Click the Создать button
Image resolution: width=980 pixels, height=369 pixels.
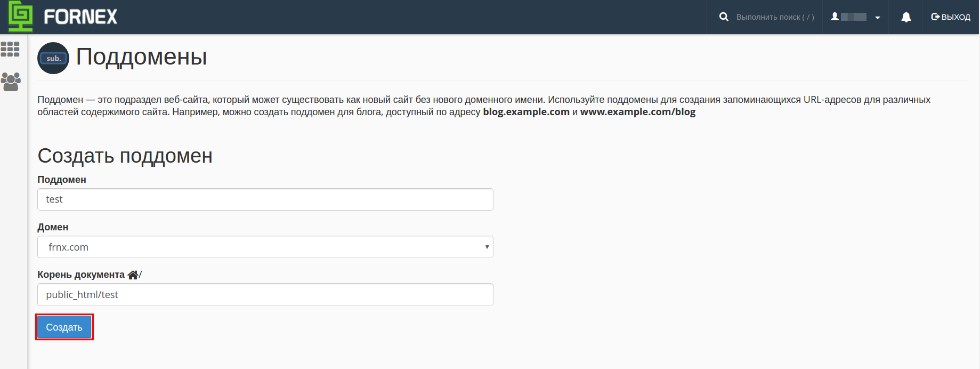pyautogui.click(x=64, y=327)
